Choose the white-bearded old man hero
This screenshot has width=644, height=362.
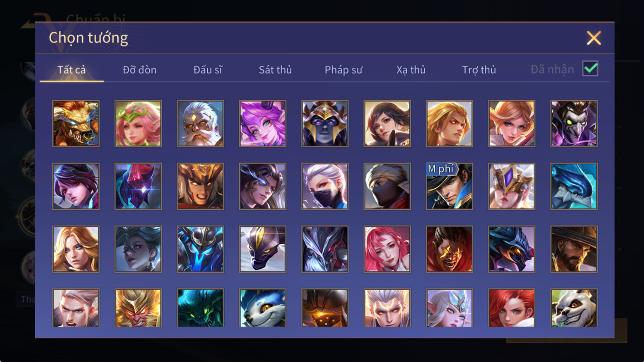(200, 124)
